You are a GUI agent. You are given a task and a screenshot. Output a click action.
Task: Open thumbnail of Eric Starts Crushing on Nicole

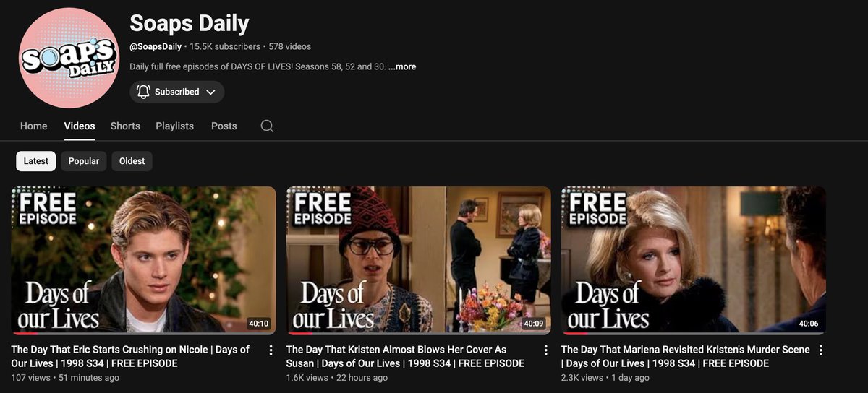tap(143, 261)
